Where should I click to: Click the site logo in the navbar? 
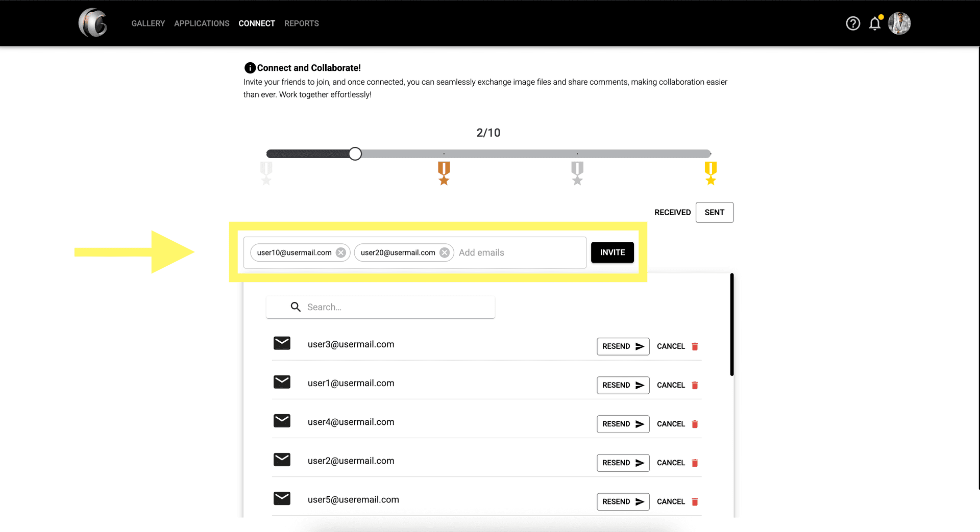(92, 23)
